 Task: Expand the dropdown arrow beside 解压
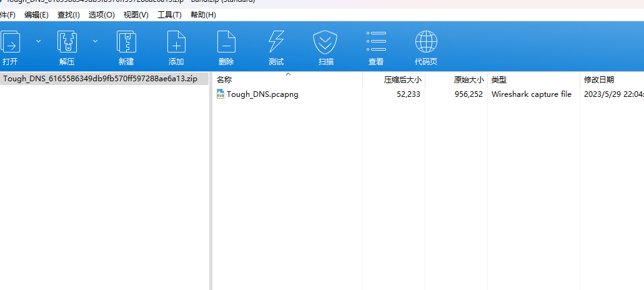click(x=96, y=41)
